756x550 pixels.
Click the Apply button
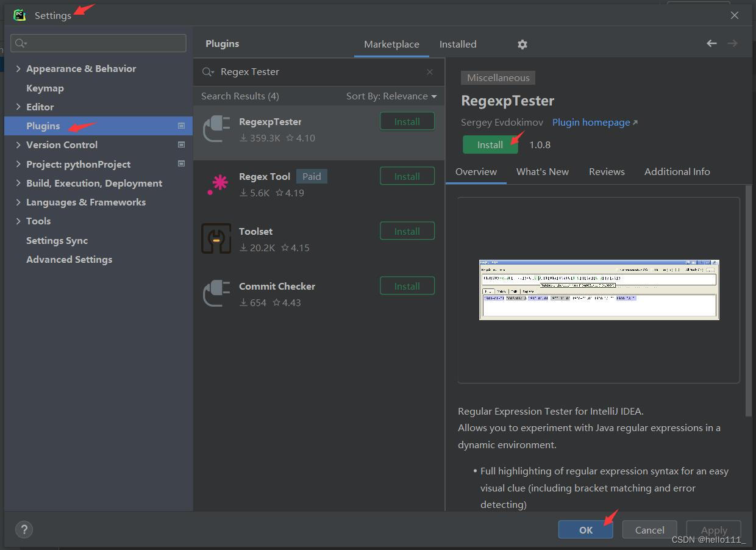[x=714, y=529]
